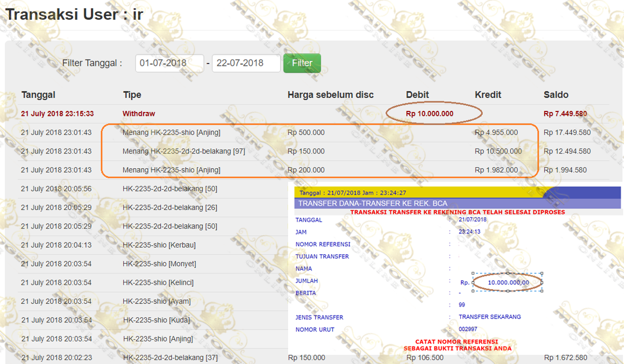This screenshot has height=364, width=624.
Task: Select the Harga sebelum disc column header
Action: [x=330, y=95]
